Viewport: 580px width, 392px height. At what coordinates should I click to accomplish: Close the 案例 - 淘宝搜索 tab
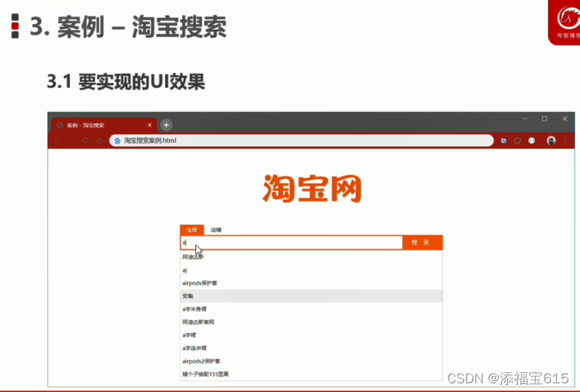pos(150,125)
